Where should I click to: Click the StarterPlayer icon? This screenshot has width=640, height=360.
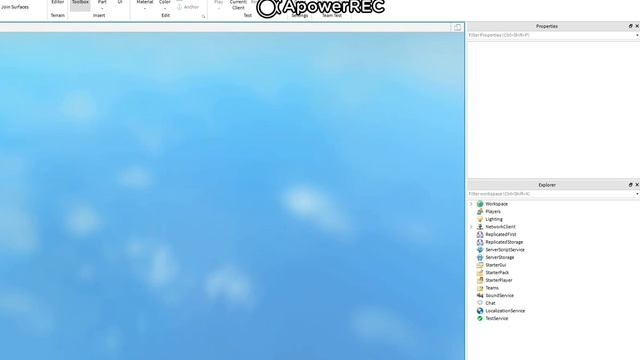coord(480,280)
